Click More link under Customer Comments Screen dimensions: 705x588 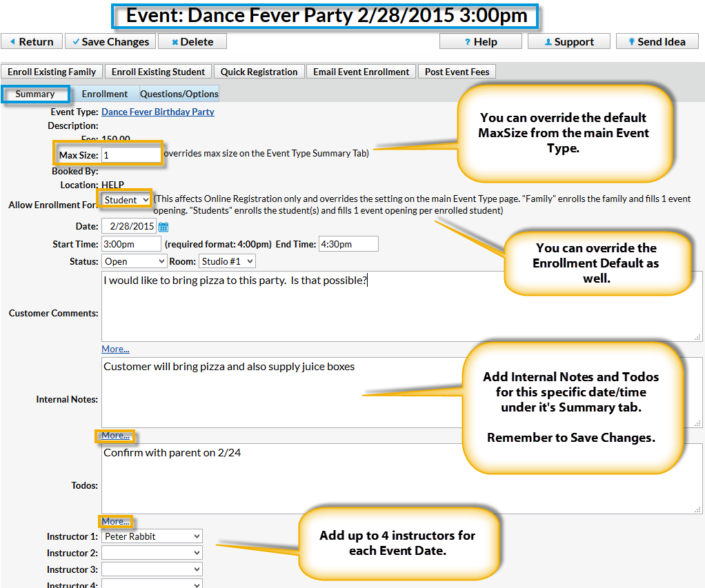tap(116, 349)
